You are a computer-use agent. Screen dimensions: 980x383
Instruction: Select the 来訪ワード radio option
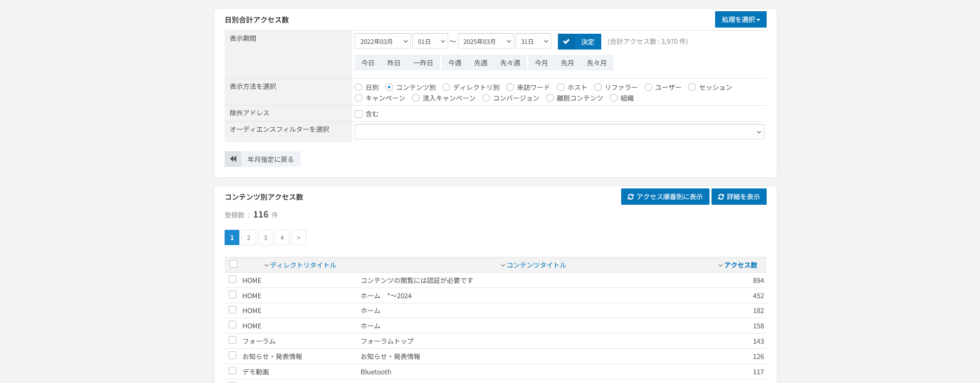point(510,87)
